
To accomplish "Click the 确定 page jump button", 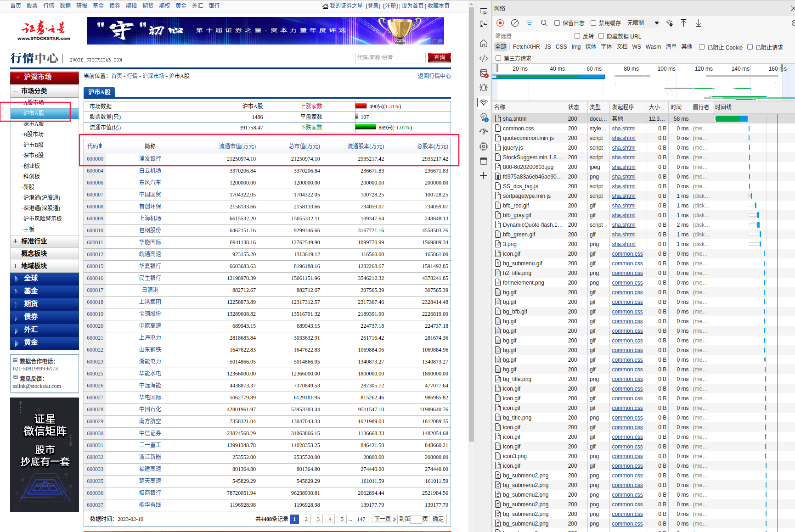I will click(x=438, y=519).
